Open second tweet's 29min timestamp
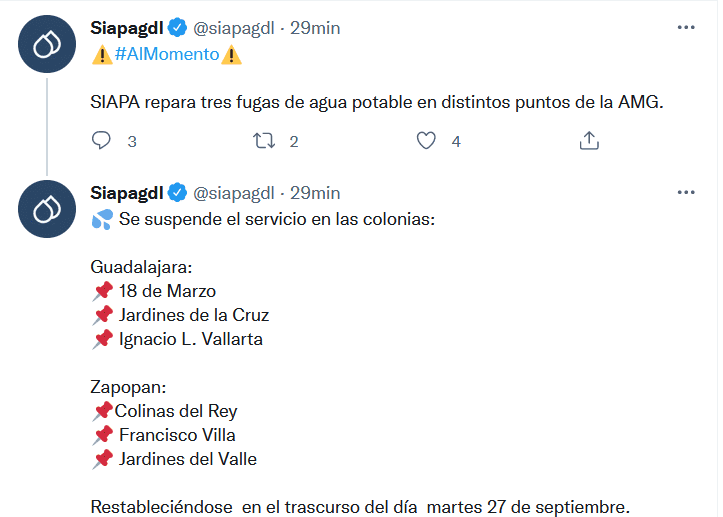 315,192
